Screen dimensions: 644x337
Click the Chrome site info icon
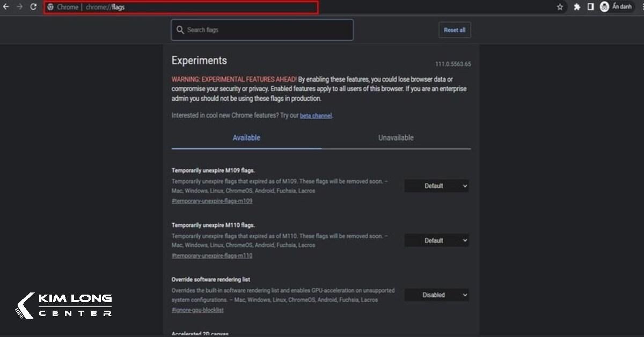pos(50,8)
